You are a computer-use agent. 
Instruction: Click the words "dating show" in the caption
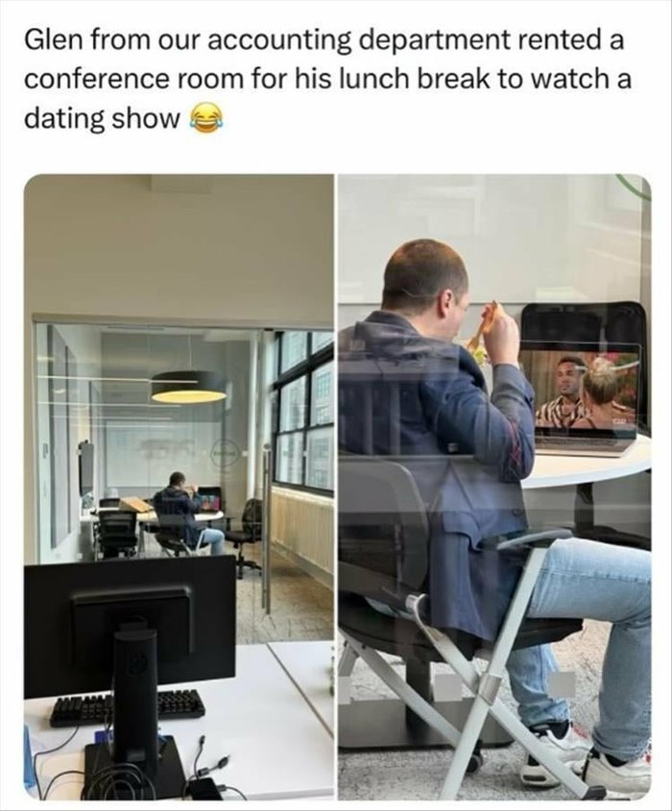tap(101, 118)
